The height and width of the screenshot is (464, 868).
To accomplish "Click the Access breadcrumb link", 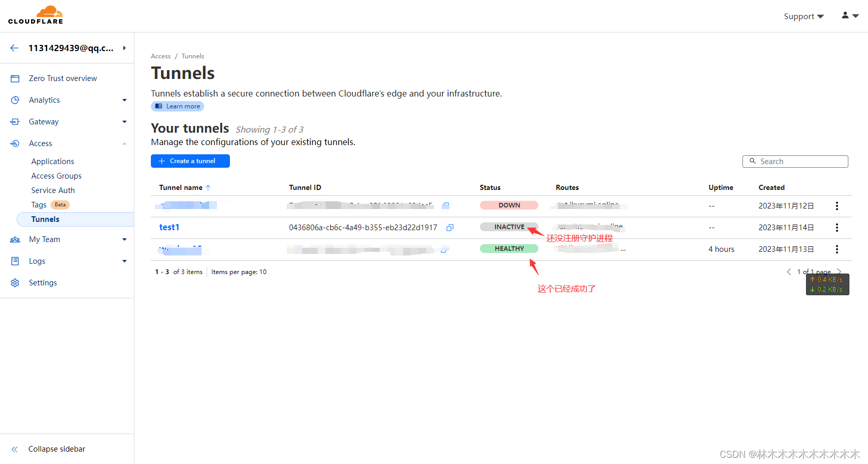I will (x=161, y=56).
